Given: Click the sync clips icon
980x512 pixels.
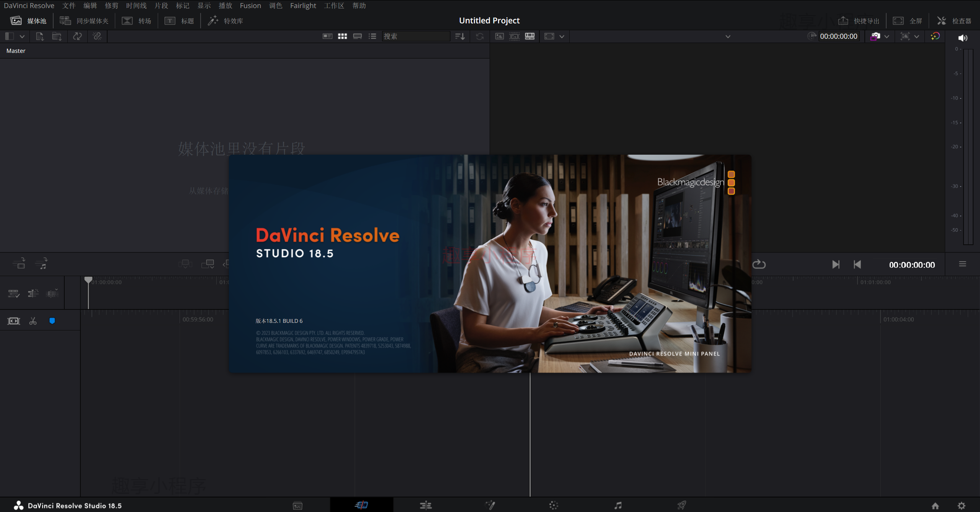Looking at the screenshot, I should (77, 36).
